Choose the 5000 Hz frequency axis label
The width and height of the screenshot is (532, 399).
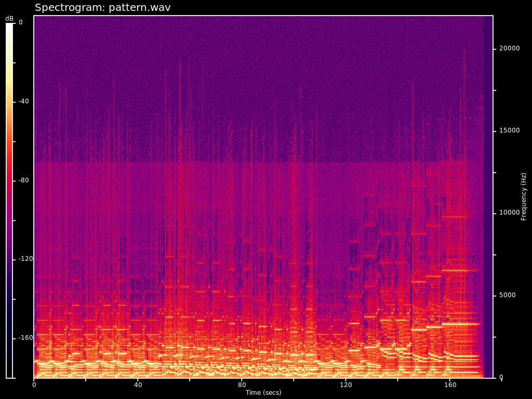click(508, 296)
